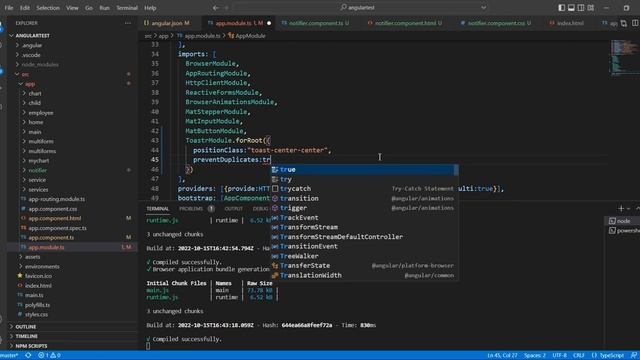This screenshot has width=640, height=360.
Task: Toggle secondary side bar layout icon
Action: coord(581,8)
